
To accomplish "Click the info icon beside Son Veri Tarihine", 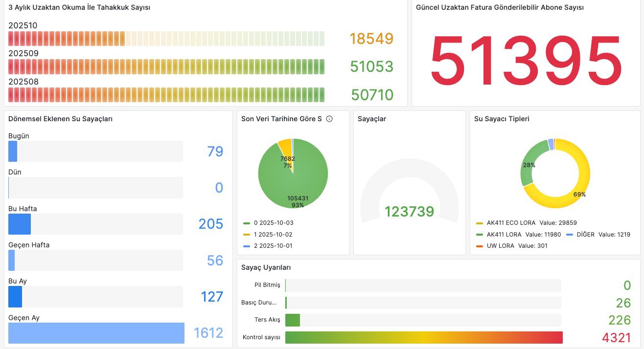I will 329,119.
